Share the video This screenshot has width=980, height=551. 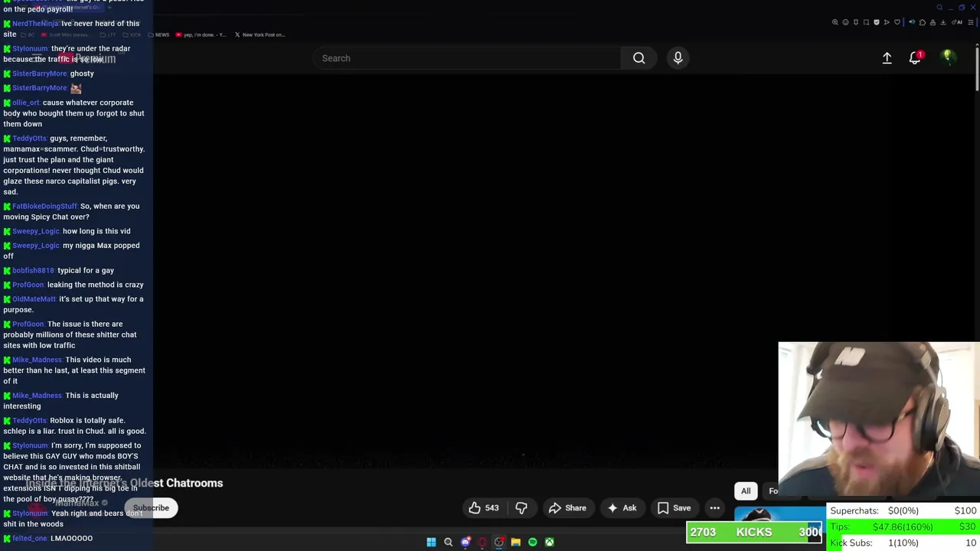pyautogui.click(x=567, y=508)
